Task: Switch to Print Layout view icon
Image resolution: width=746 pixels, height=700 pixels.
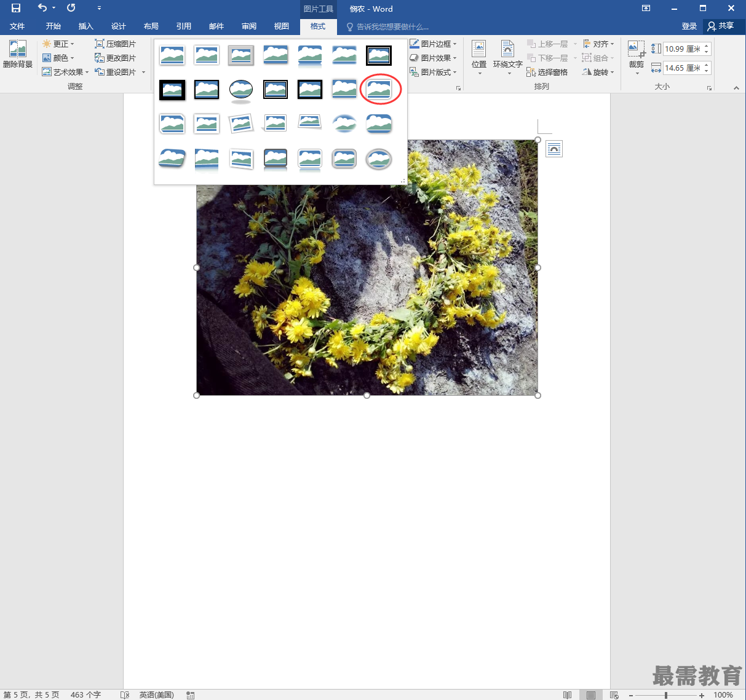Action: coord(591,695)
